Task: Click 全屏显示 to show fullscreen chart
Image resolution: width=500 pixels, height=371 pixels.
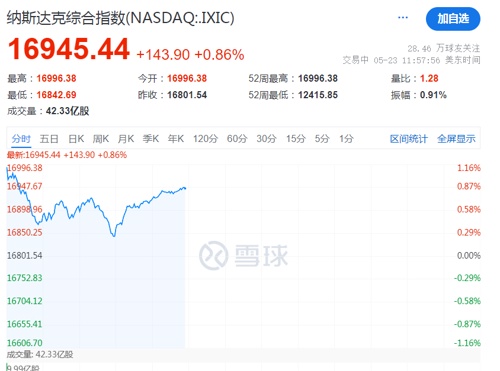Action: (456, 139)
